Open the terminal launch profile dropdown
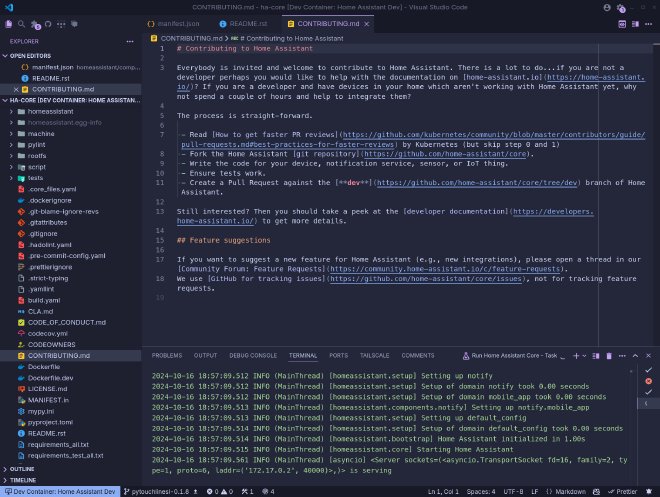660x497 pixels. point(584,356)
